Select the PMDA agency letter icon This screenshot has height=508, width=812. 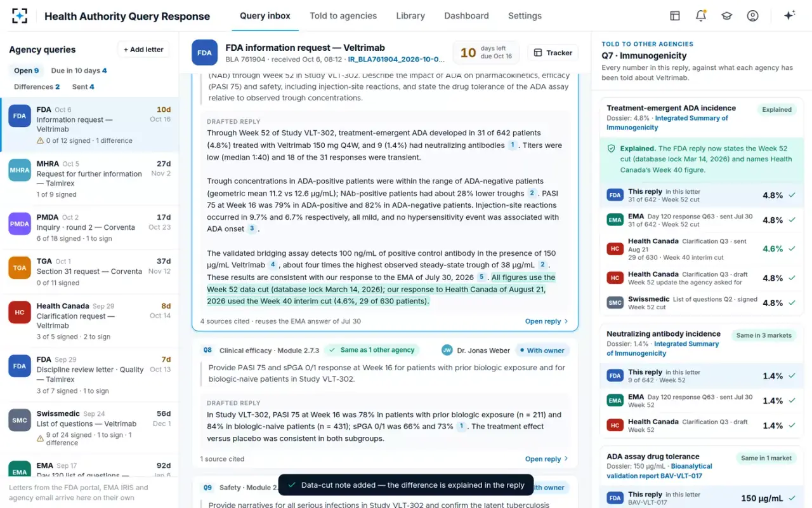pos(20,224)
